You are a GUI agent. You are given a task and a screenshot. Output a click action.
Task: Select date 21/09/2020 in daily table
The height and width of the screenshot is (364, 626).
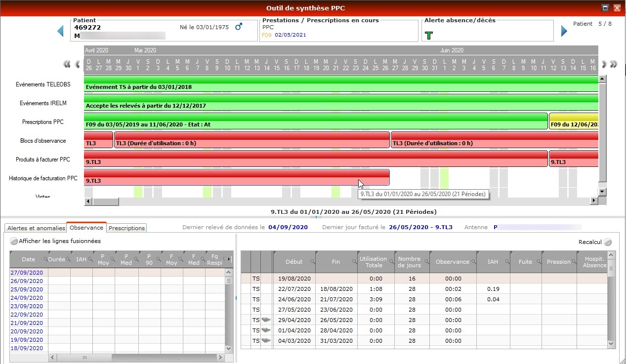[26, 323]
